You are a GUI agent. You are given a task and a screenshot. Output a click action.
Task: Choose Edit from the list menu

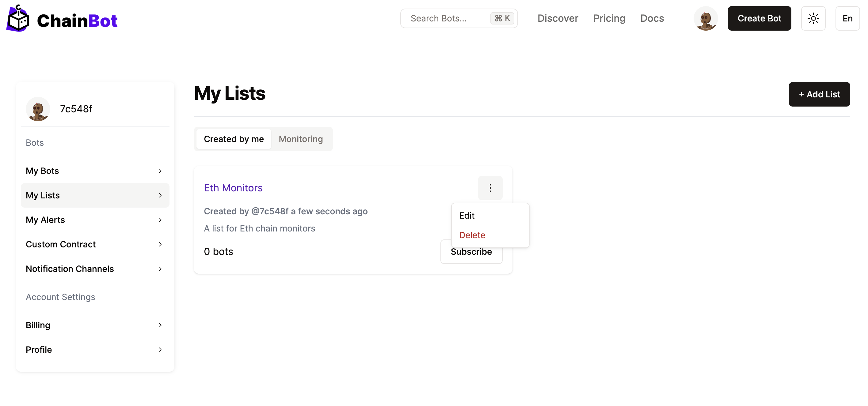(x=466, y=216)
